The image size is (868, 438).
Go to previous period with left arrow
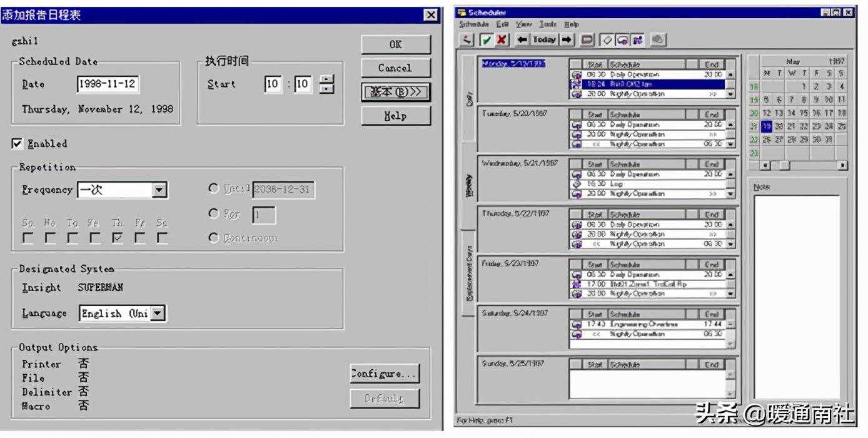(523, 39)
